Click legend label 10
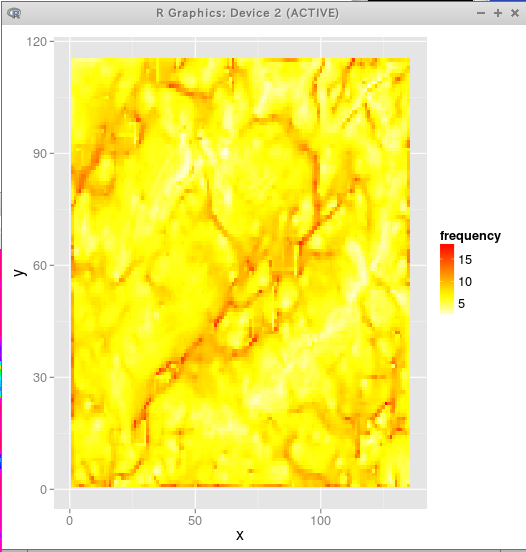 pyautogui.click(x=465, y=282)
